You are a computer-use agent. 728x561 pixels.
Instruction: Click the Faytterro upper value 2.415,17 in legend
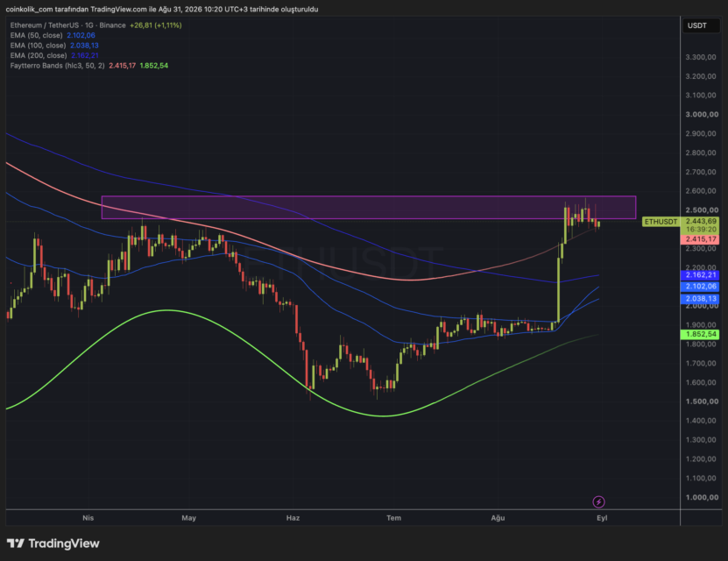(122, 66)
